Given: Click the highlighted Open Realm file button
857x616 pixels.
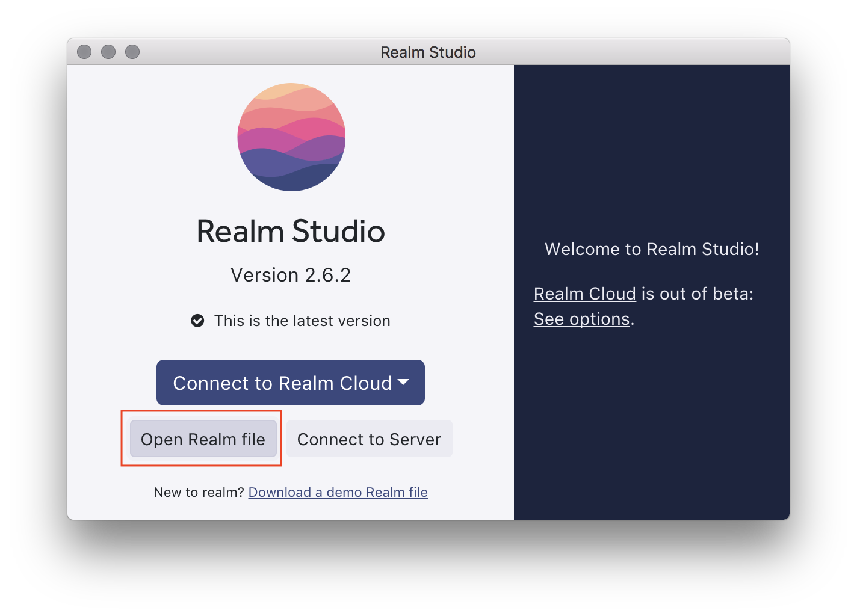Looking at the screenshot, I should pyautogui.click(x=203, y=439).
